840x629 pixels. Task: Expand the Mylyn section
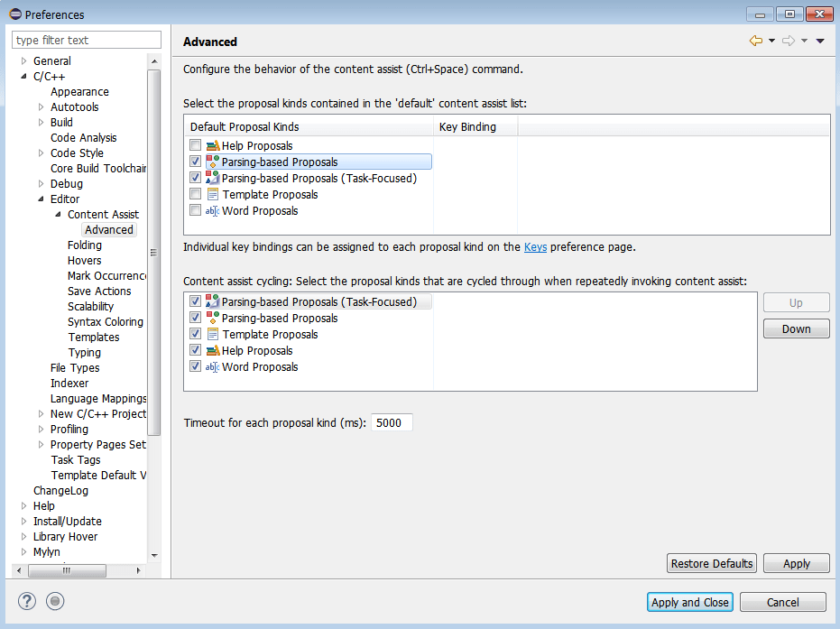pyautogui.click(x=23, y=551)
